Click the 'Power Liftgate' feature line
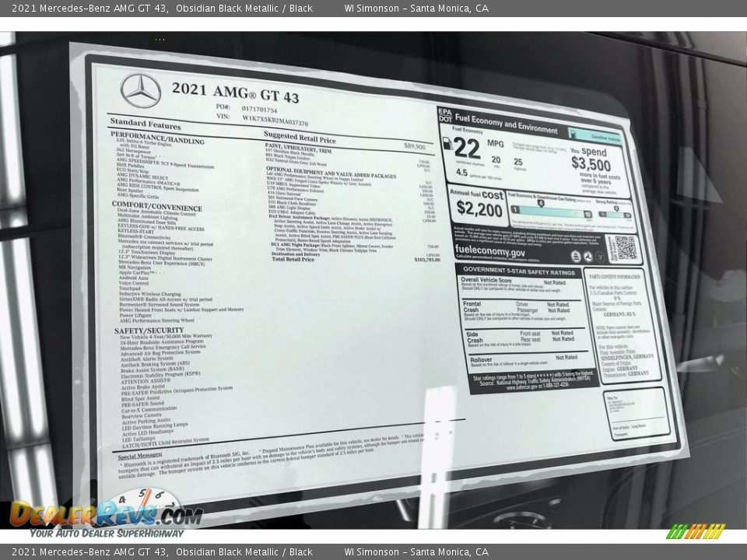The width and height of the screenshot is (747, 560). click(x=135, y=315)
